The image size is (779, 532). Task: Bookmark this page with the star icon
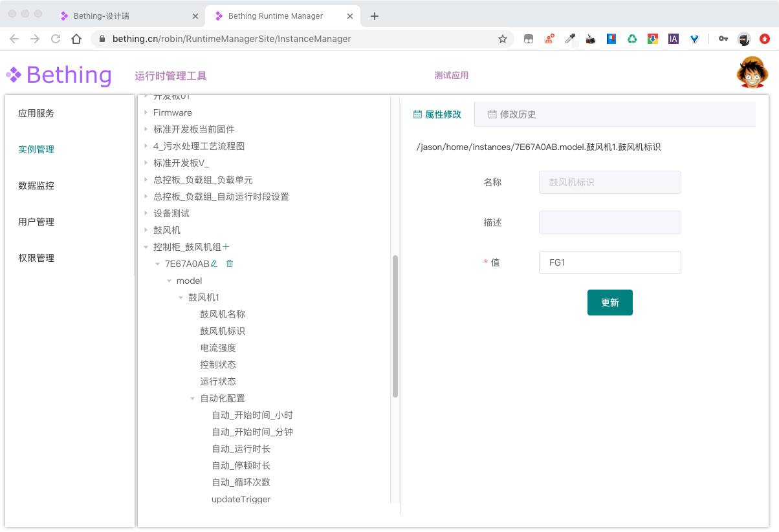[x=503, y=39]
